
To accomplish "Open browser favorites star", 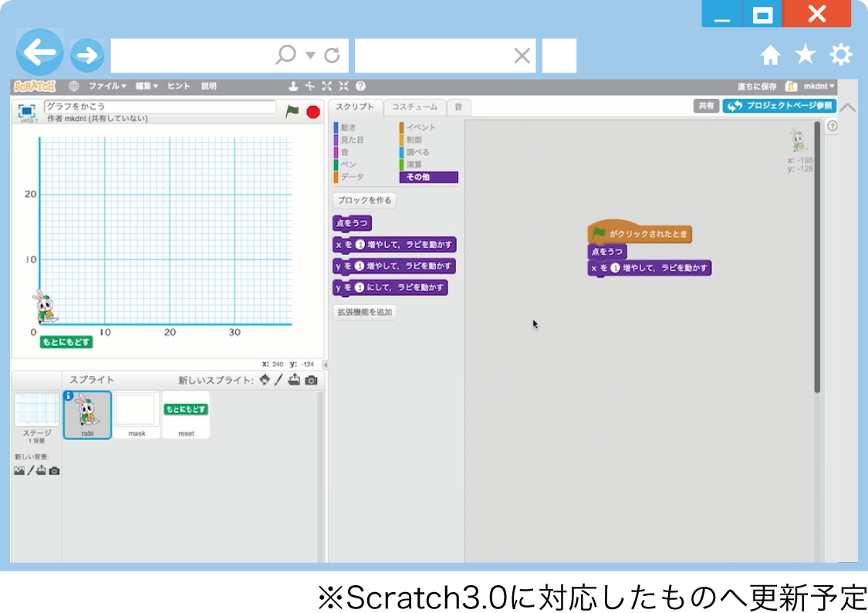I will click(x=806, y=54).
